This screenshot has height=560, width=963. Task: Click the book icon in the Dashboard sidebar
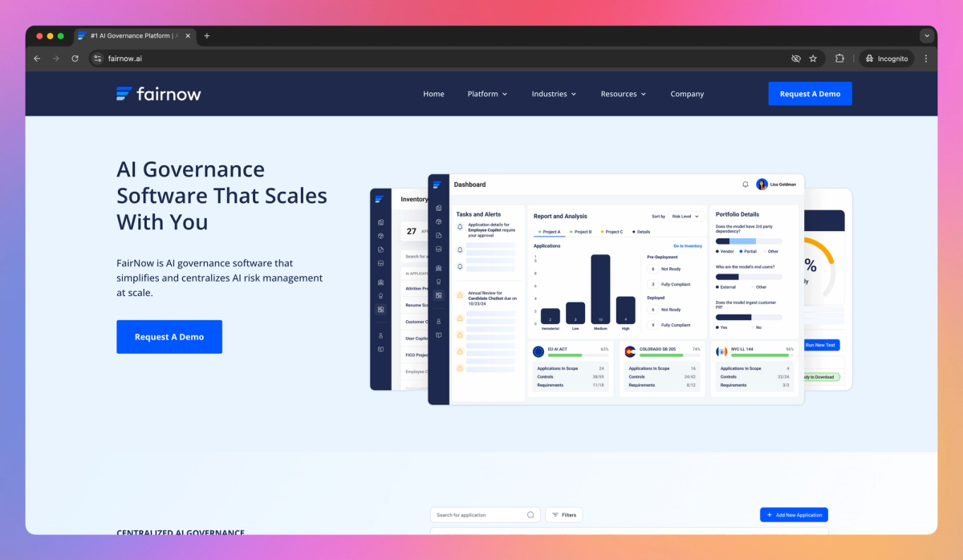439,335
